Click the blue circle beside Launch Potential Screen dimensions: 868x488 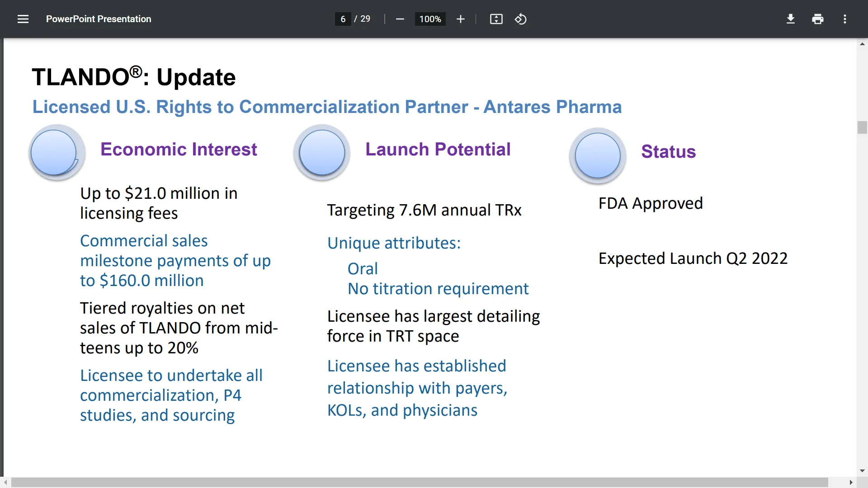pyautogui.click(x=322, y=153)
